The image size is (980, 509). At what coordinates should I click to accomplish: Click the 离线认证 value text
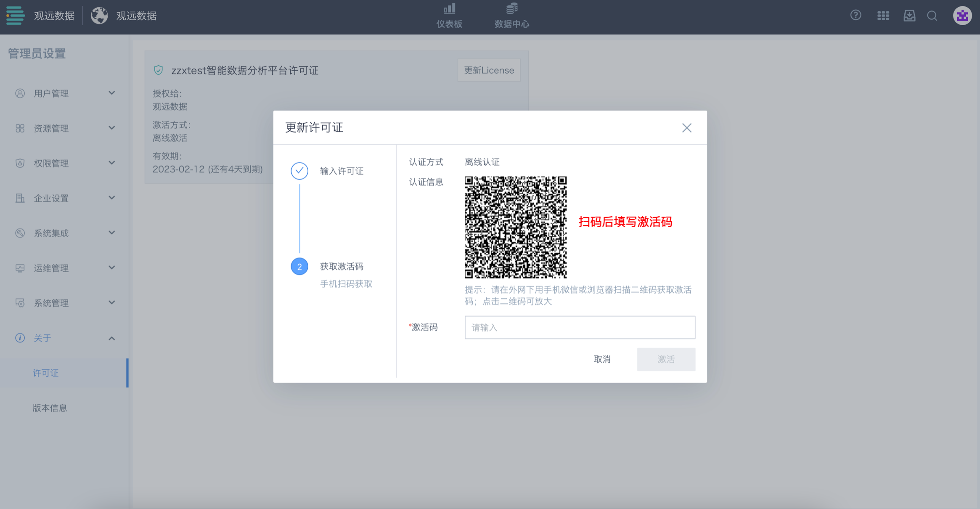[x=482, y=162]
